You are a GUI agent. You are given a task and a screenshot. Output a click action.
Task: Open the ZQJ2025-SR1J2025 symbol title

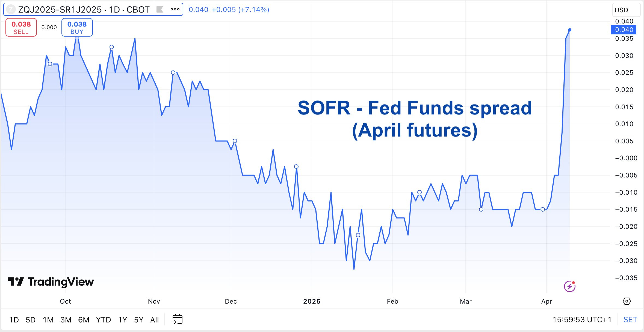pos(84,10)
